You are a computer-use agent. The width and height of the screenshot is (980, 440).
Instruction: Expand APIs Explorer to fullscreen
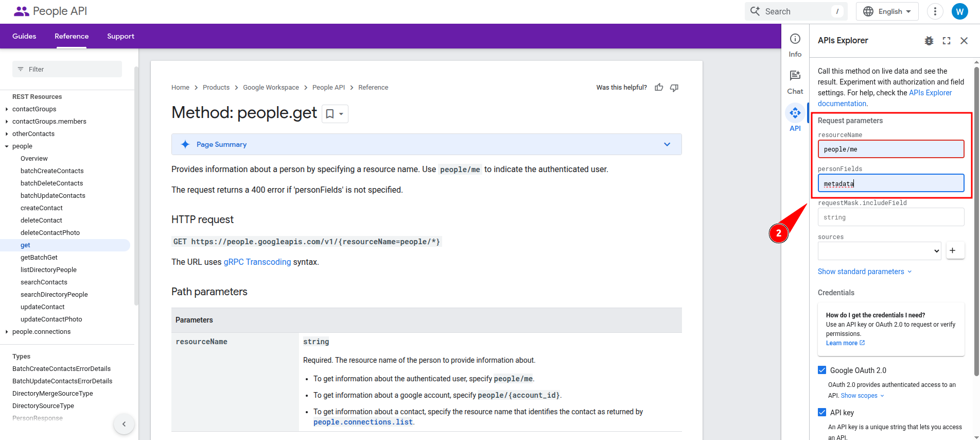(x=947, y=41)
